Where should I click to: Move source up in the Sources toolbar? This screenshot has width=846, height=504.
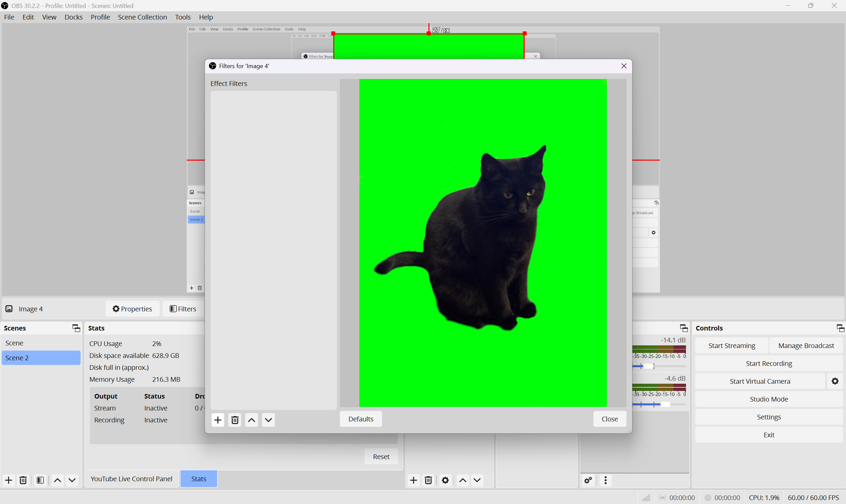tap(463, 480)
